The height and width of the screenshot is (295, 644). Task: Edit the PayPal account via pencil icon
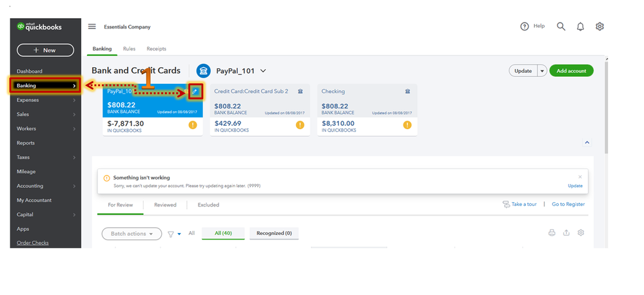click(195, 92)
